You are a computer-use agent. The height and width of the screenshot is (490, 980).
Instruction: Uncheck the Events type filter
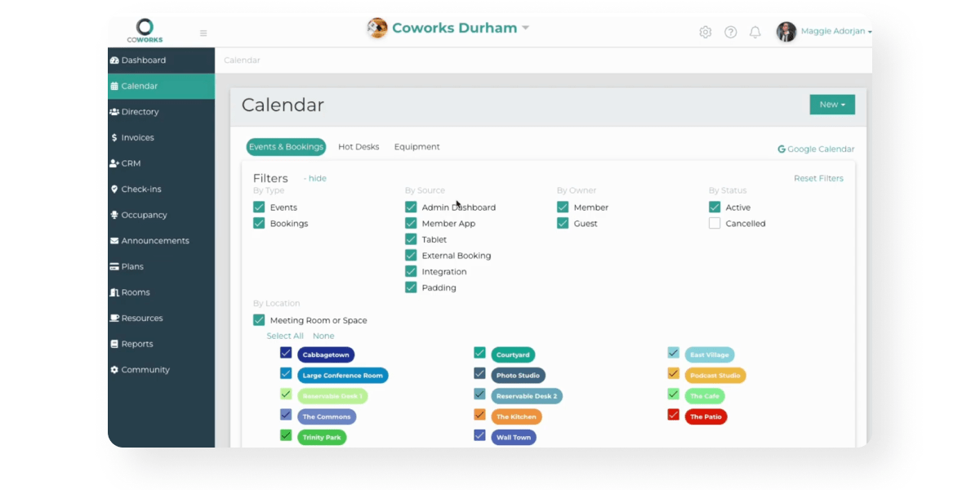259,207
